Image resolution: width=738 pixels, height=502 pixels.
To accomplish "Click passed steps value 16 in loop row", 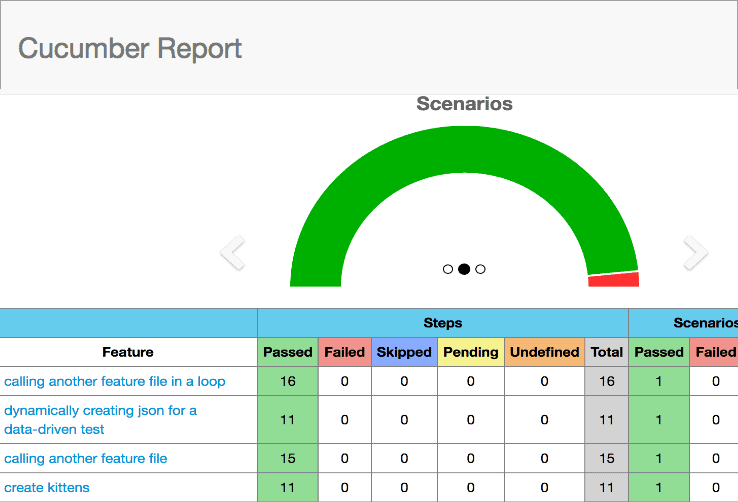I will tap(288, 381).
